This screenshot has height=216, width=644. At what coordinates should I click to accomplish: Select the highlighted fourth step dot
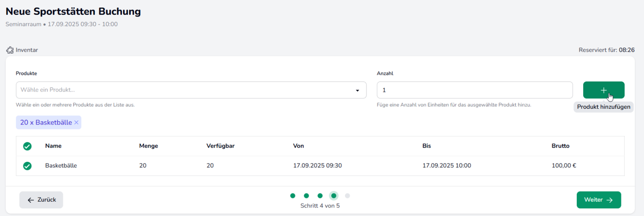tap(334, 196)
